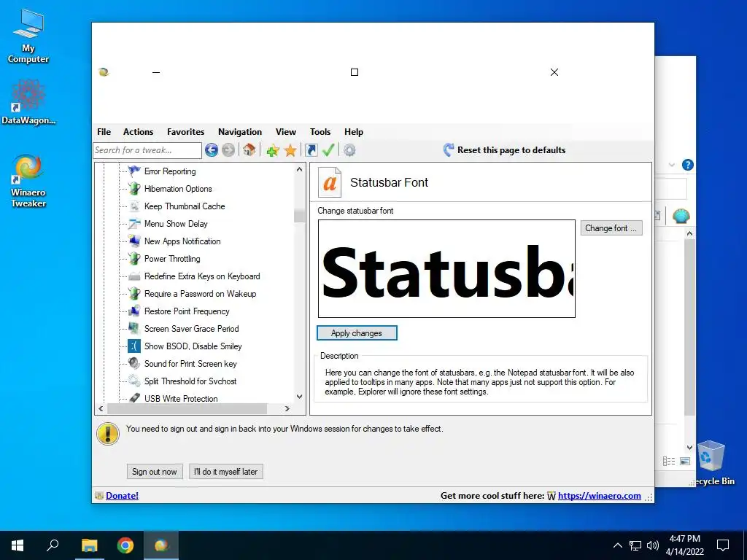Viewport: 747px width, 560px height.
Task: Open the favorites star icon
Action: point(290,150)
